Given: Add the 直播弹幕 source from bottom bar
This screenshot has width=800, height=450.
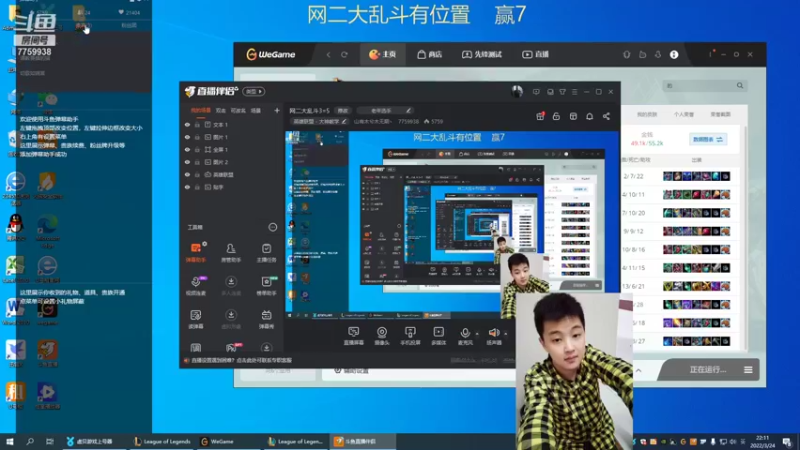Looking at the screenshot, I should (353, 336).
